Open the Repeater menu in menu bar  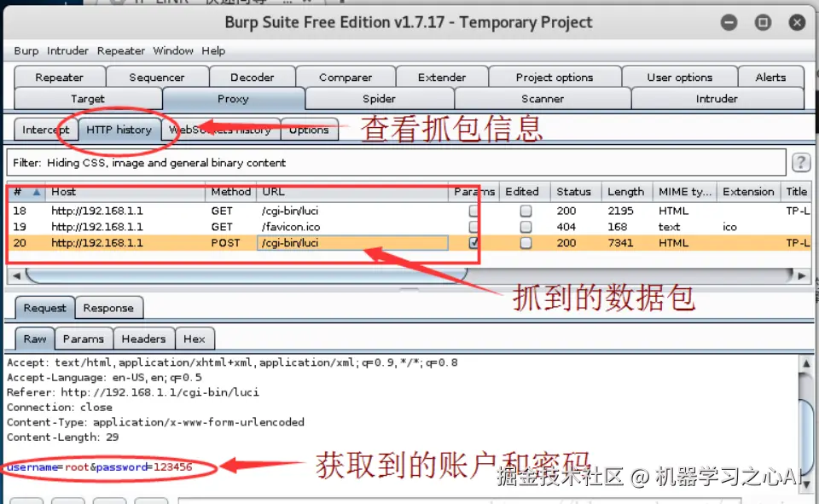120,50
